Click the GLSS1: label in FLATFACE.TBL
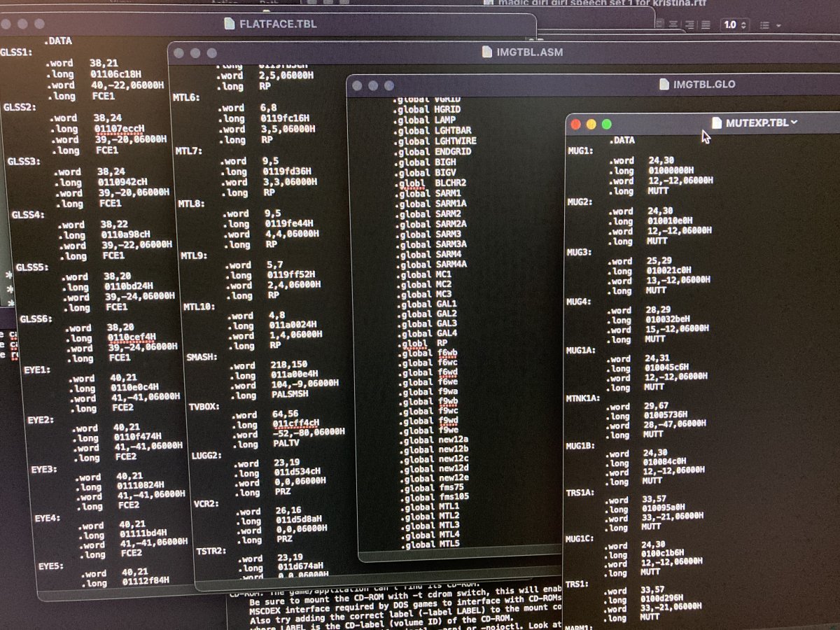Viewport: 840px width, 630px height. click(x=16, y=52)
